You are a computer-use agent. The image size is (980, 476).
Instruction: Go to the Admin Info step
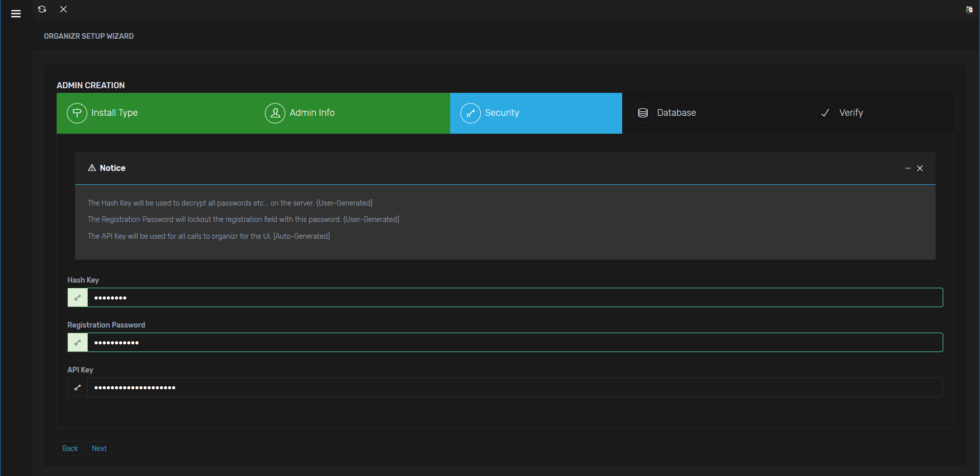352,113
